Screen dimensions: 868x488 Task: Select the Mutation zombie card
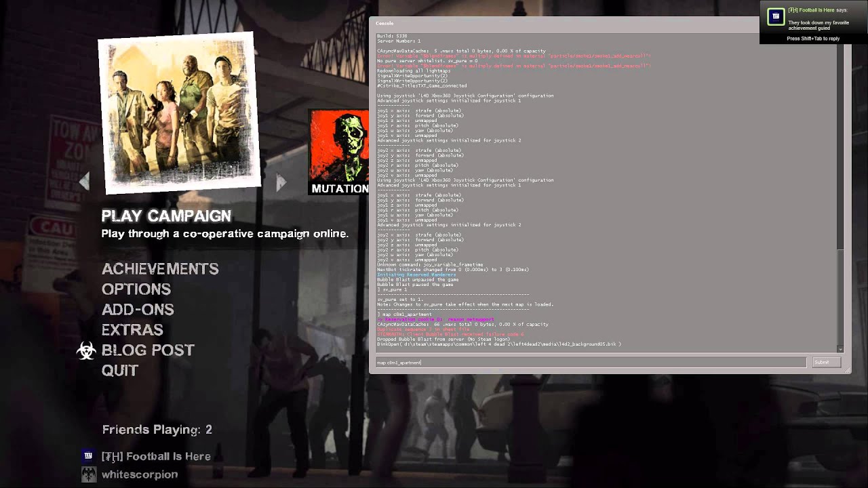(x=338, y=152)
